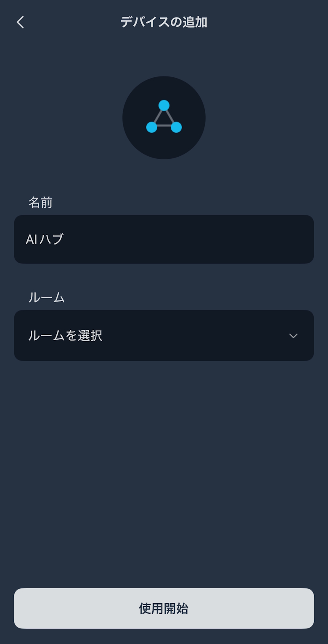Click the bottom-right blue dot of hub icon

click(x=176, y=127)
